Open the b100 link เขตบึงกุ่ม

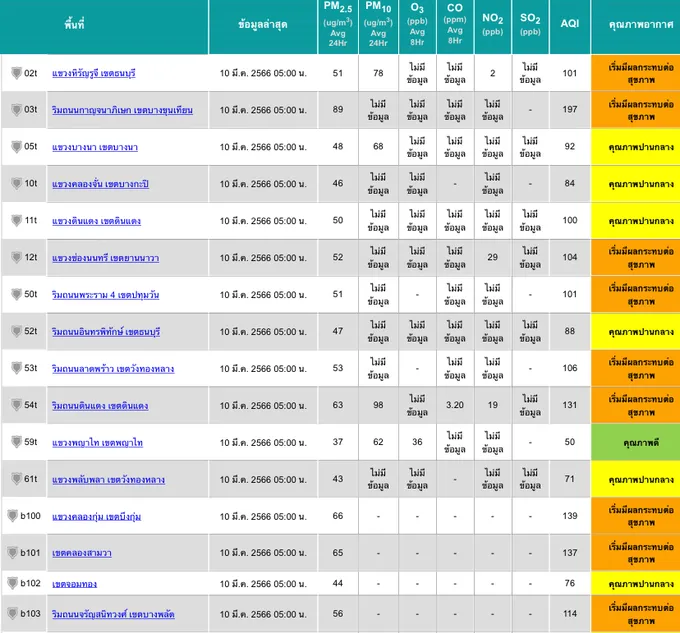(96, 516)
